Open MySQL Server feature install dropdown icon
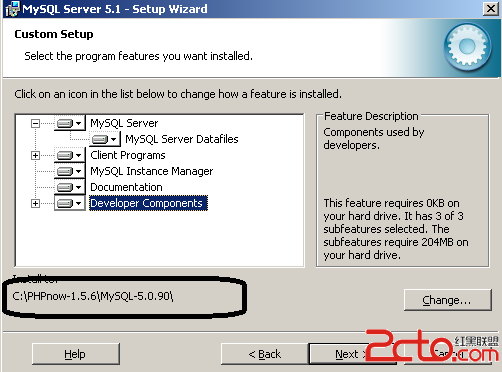The image size is (502, 372). tap(69, 123)
